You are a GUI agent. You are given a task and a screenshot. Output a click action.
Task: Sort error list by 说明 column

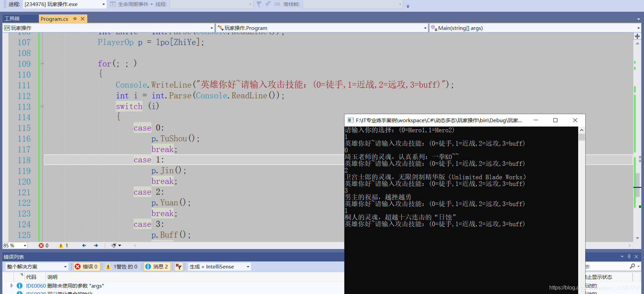52,277
